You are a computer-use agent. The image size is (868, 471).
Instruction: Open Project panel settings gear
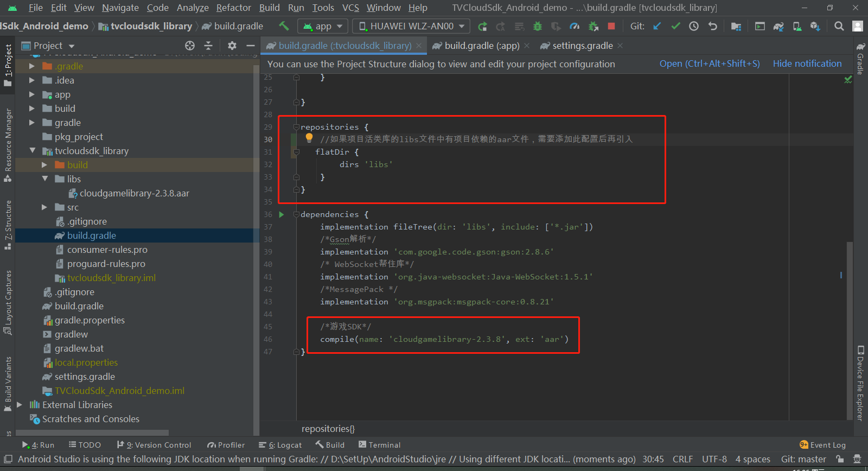click(x=232, y=46)
